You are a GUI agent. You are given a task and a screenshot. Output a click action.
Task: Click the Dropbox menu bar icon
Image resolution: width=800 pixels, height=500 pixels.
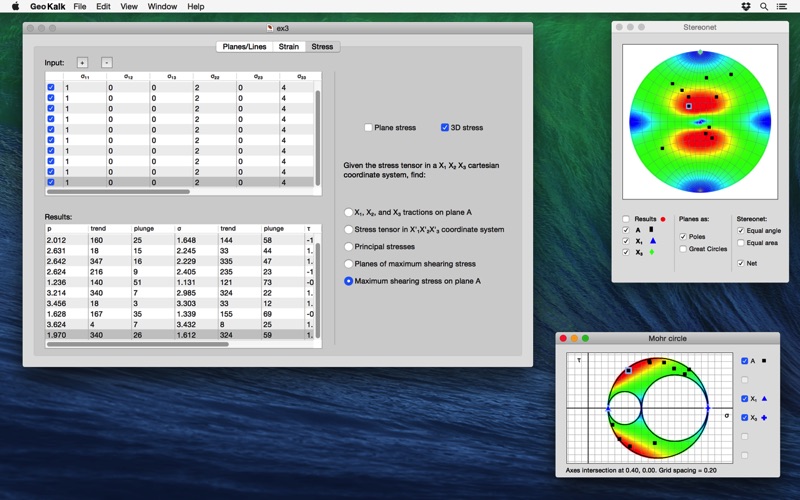[746, 7]
